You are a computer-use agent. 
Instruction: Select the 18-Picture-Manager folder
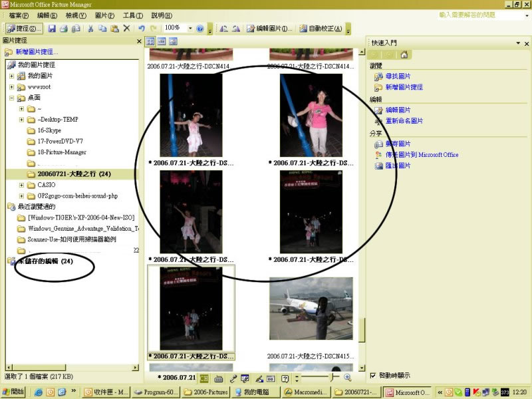(62, 152)
